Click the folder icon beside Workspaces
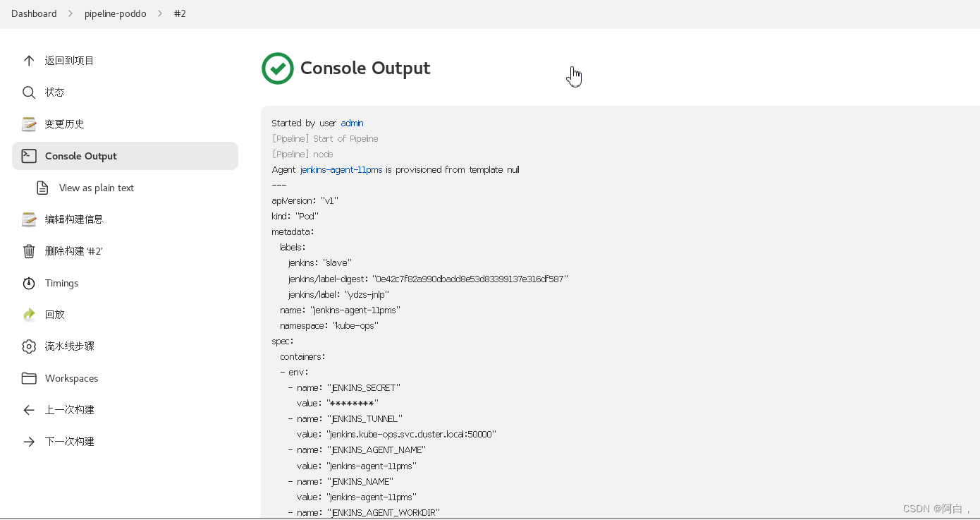 (x=29, y=378)
